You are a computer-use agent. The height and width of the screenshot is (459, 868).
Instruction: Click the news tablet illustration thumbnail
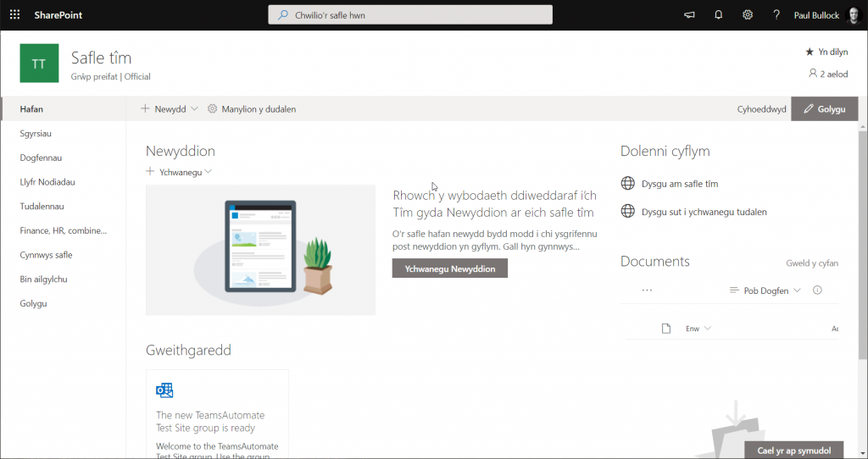click(261, 250)
